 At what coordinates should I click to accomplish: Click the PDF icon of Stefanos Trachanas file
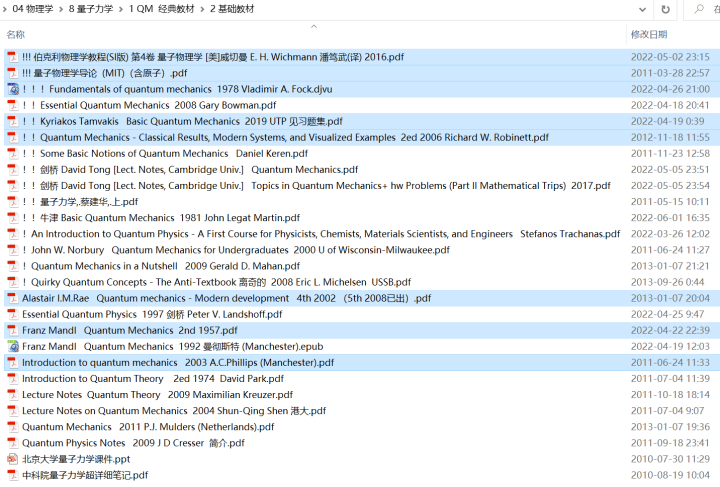(x=13, y=234)
